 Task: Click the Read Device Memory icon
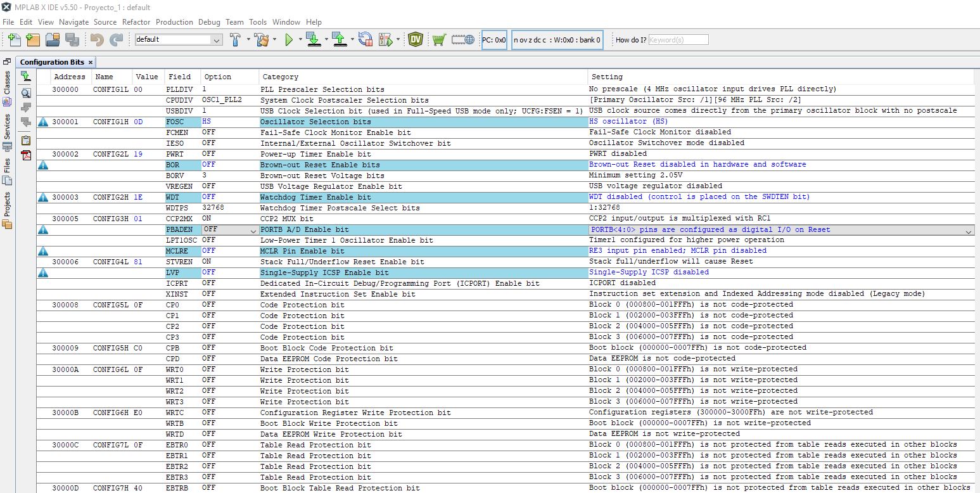tap(339, 40)
